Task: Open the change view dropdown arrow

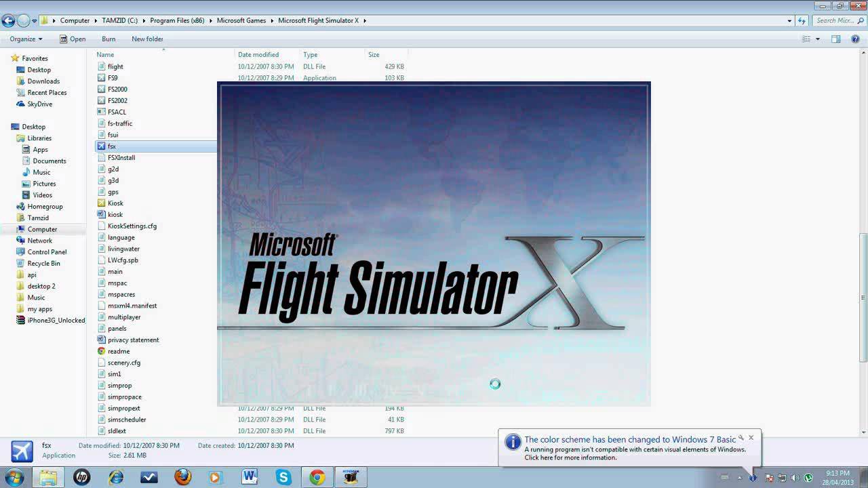Action: [x=818, y=39]
